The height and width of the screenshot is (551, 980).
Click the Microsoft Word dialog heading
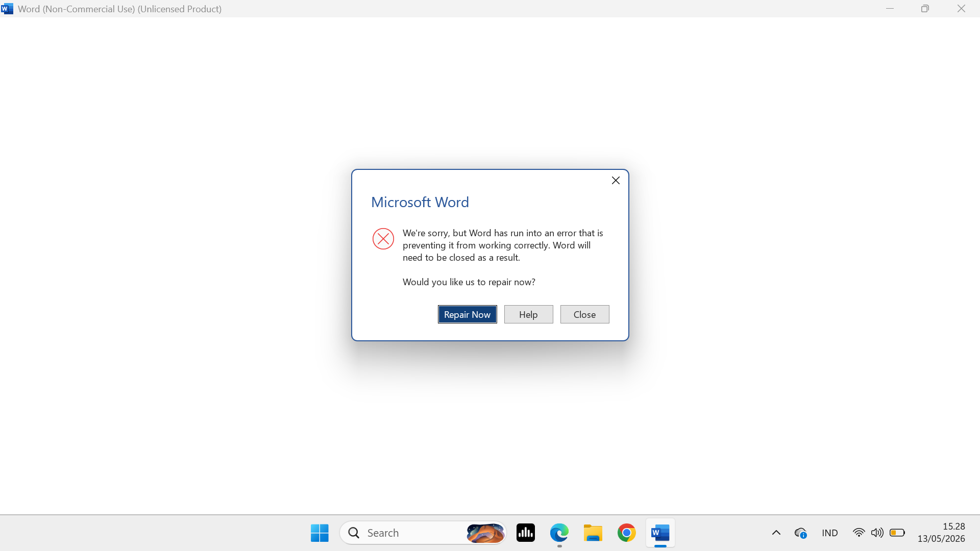coord(420,202)
